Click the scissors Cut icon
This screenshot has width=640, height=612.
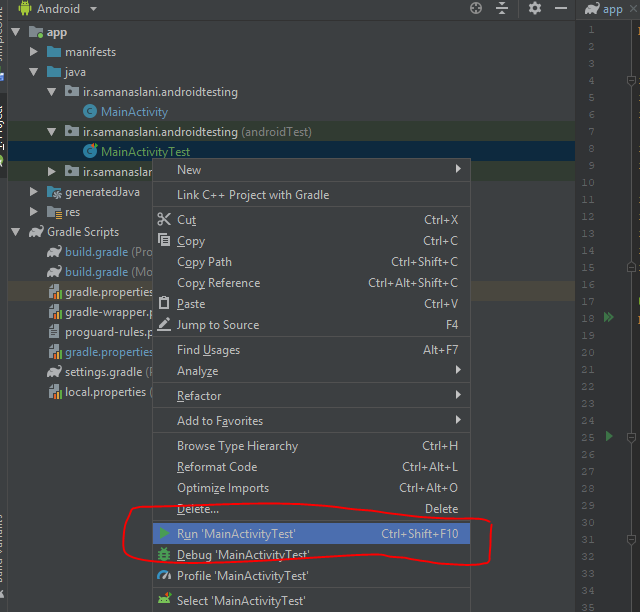[x=164, y=219]
